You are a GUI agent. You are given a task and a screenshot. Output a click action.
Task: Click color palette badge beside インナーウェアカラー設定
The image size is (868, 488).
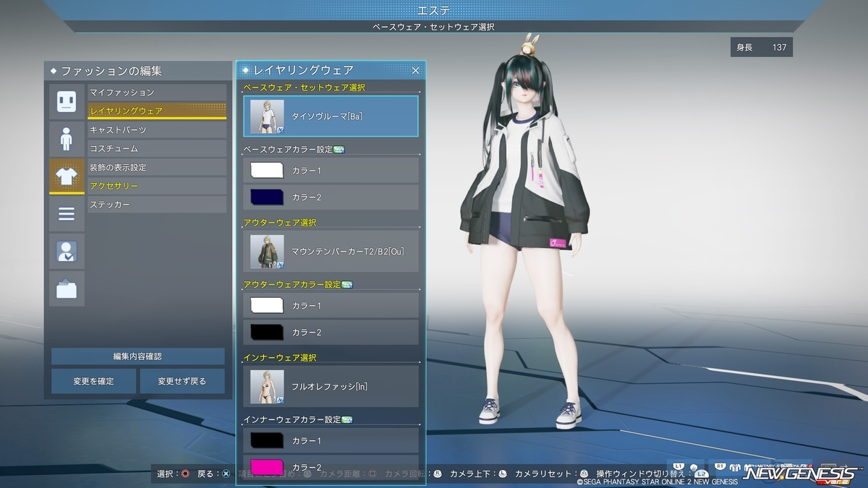[x=346, y=420]
